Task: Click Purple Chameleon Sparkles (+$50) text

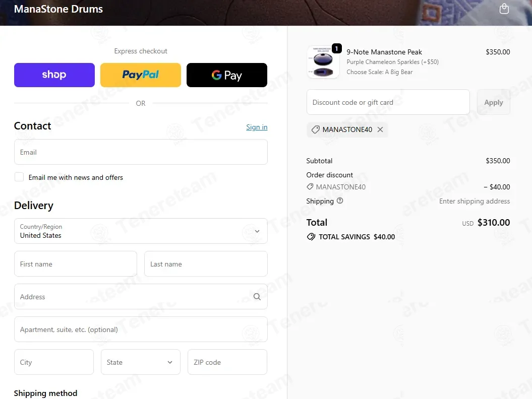Action: click(392, 62)
